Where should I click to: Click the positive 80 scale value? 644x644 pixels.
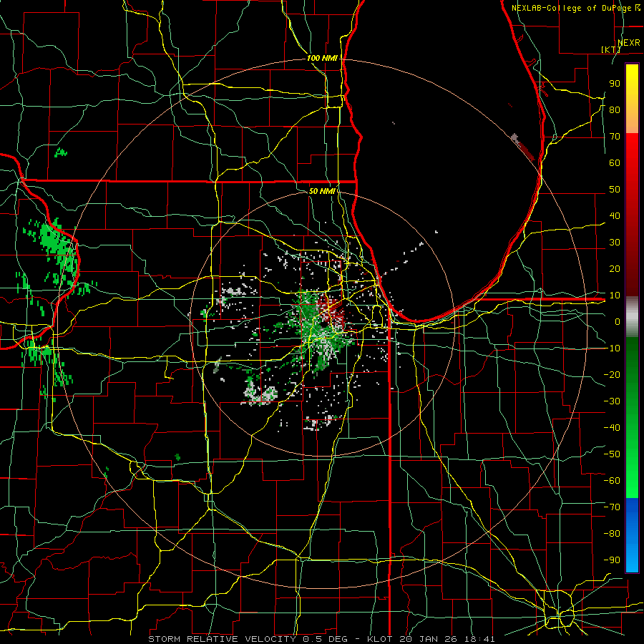click(615, 109)
